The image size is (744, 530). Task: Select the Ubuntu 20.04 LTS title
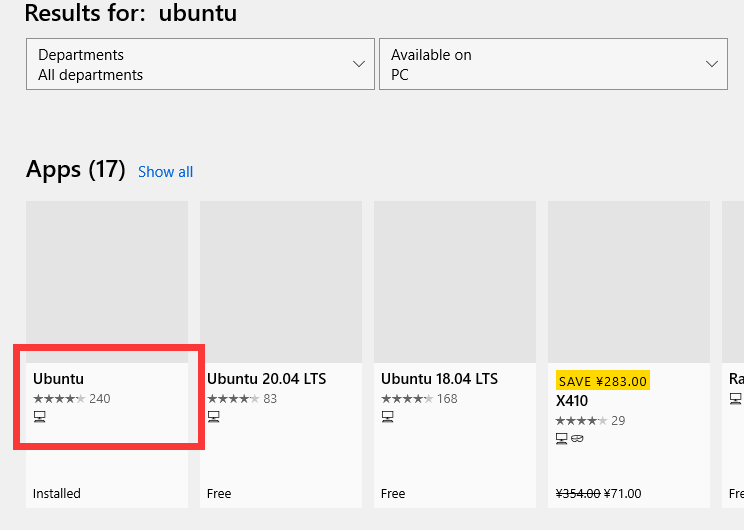click(x=267, y=379)
